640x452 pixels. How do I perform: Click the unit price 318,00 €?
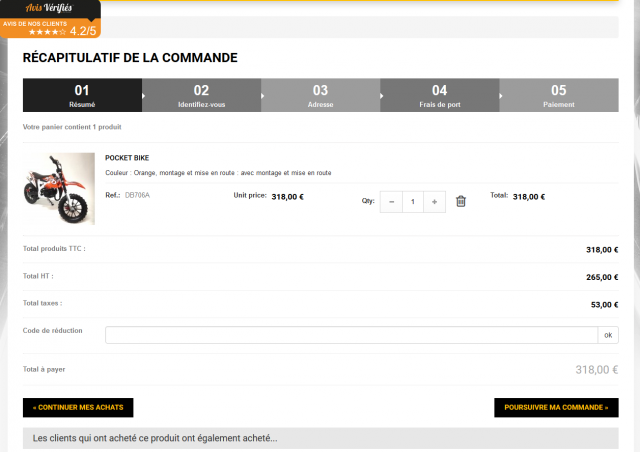pos(287,197)
